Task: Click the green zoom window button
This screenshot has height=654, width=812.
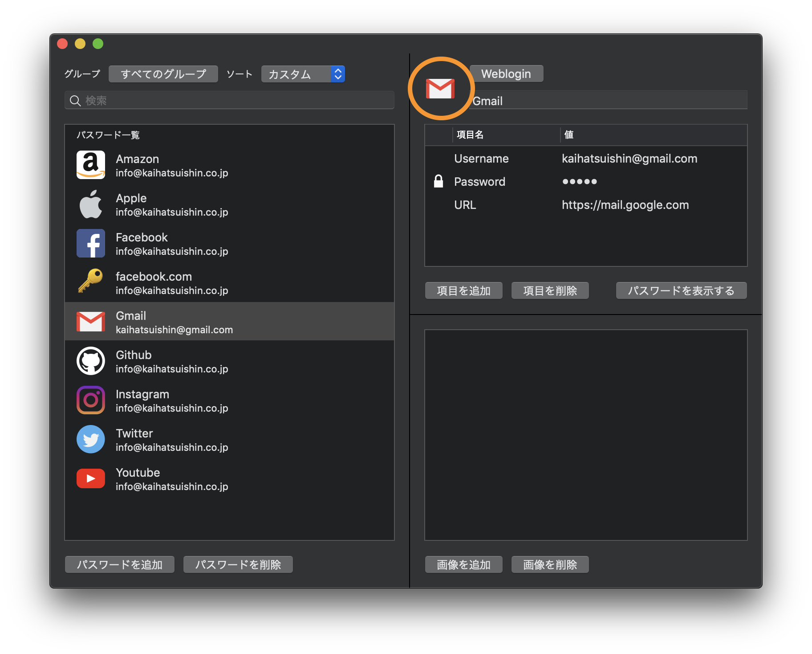Action: click(x=98, y=44)
